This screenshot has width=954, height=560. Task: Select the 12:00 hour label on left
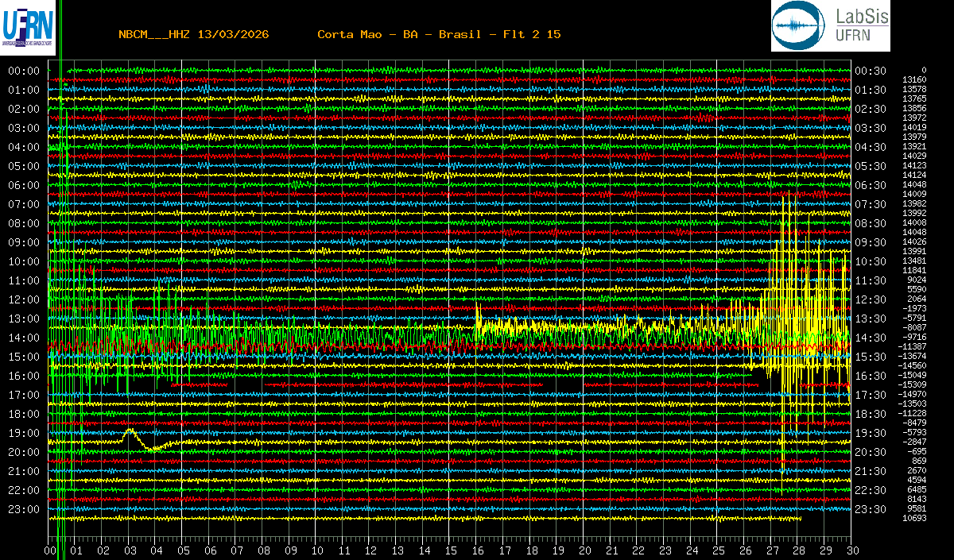pyautogui.click(x=24, y=299)
